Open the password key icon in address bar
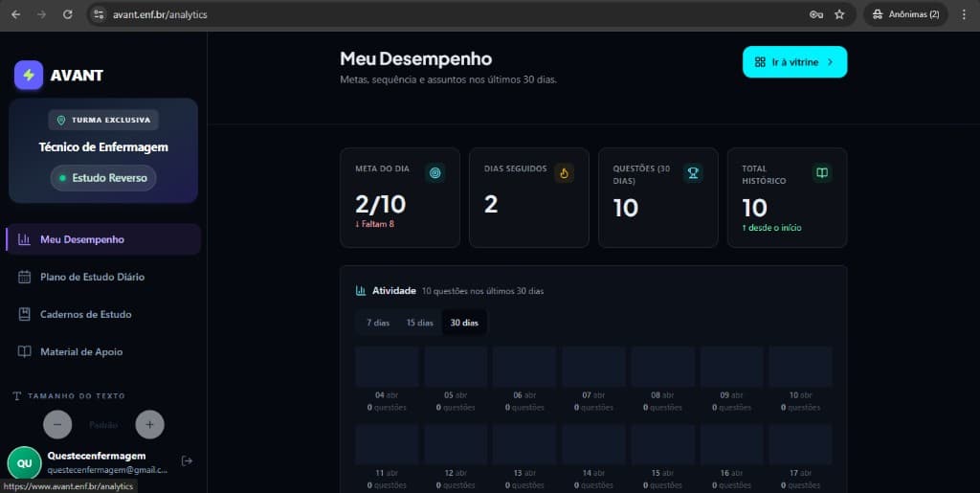 (x=815, y=14)
